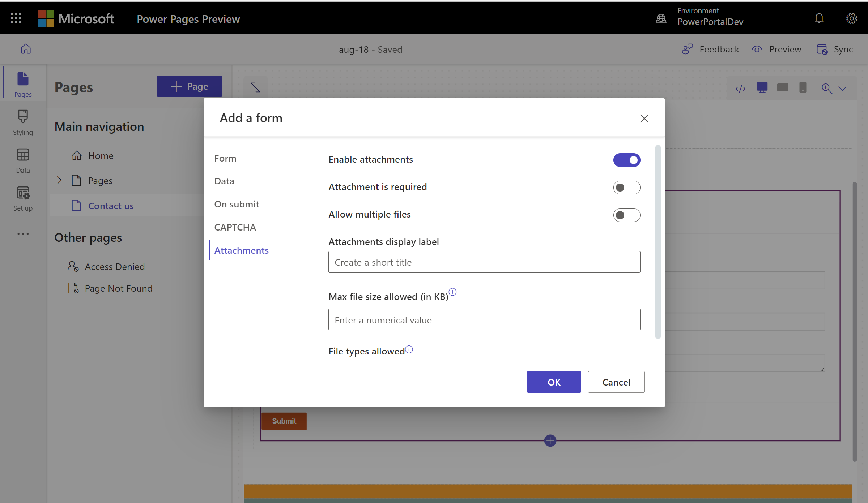The width and height of the screenshot is (868, 503).
Task: Toggle Enable attachments switch on
Action: tap(627, 160)
